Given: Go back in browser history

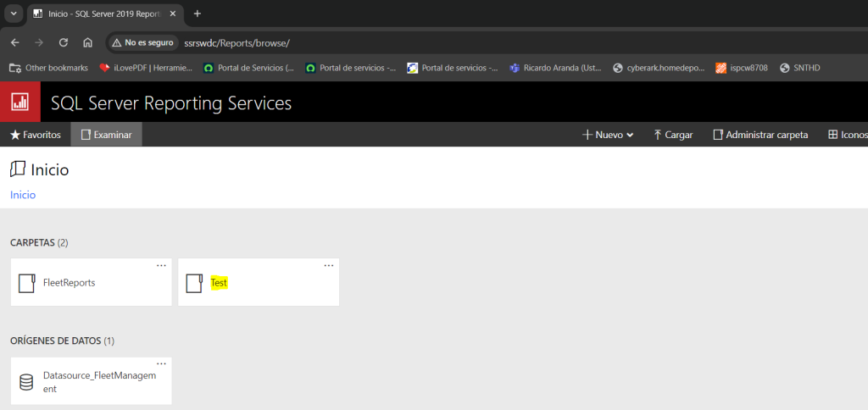Looking at the screenshot, I should pos(15,42).
